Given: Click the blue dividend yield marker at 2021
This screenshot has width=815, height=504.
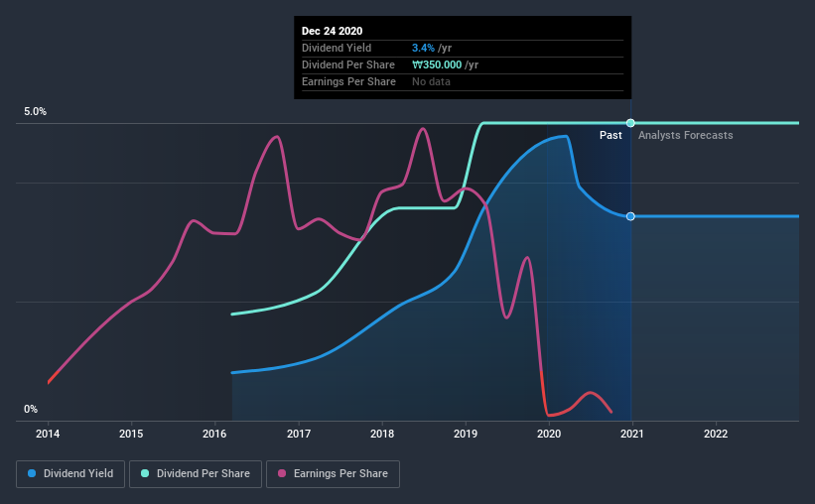Looking at the screenshot, I should 630,216.
